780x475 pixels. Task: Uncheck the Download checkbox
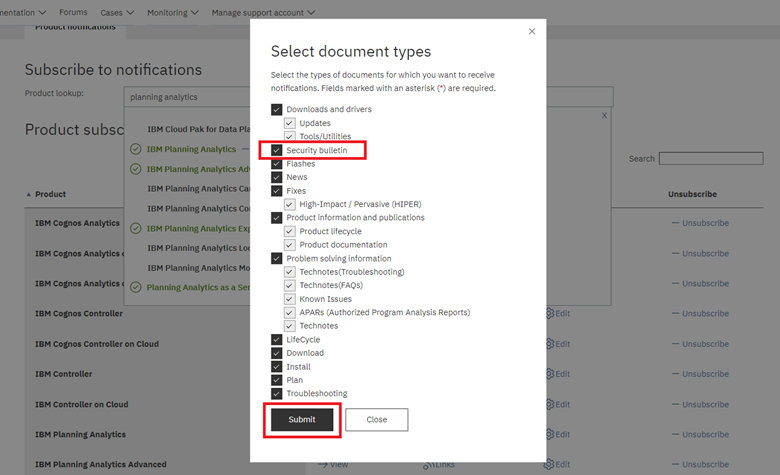click(277, 353)
